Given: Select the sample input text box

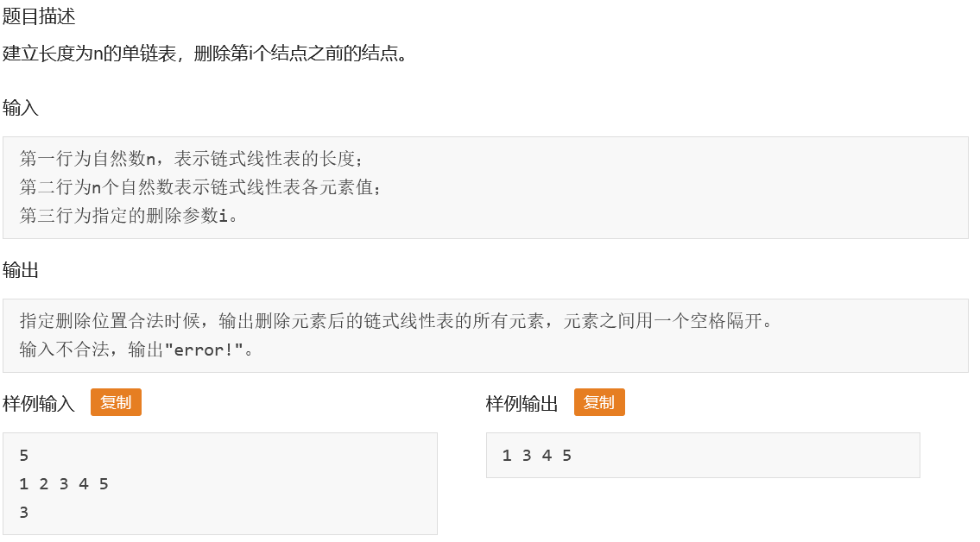Looking at the screenshot, I should tap(220, 483).
